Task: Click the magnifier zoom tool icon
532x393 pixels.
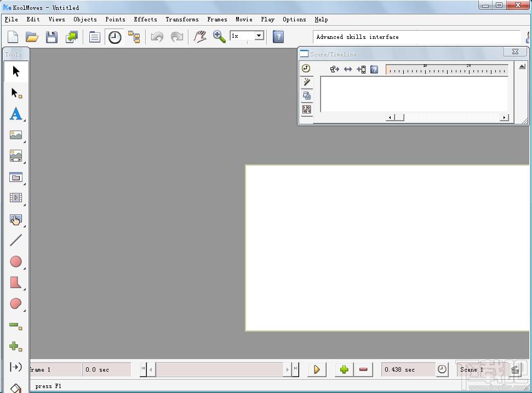Action: pos(219,37)
